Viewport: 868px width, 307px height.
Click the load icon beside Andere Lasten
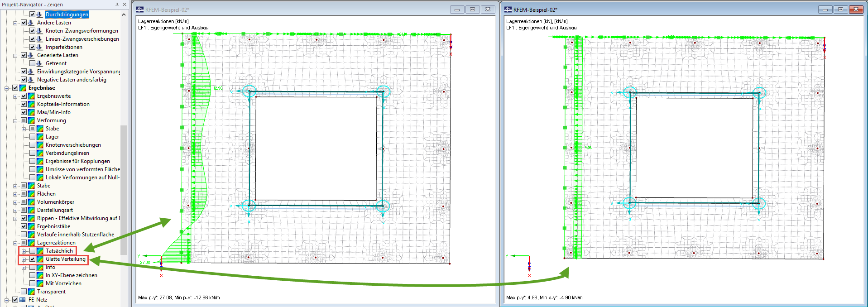coord(31,23)
